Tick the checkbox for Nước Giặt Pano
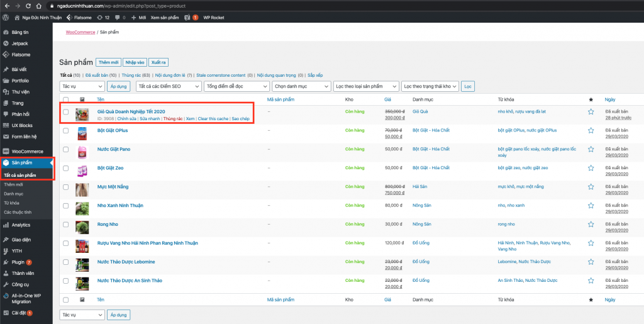The image size is (644, 324). pyautogui.click(x=65, y=150)
